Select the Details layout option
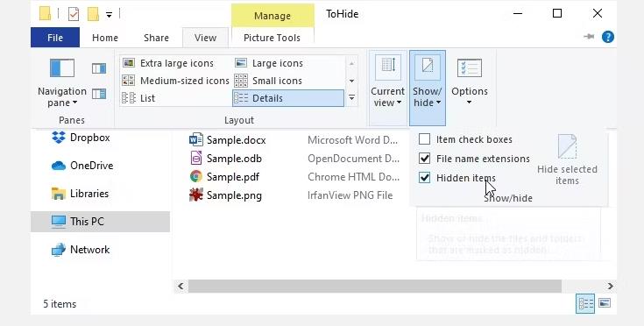Viewport: 644px width, 326px height. [x=288, y=98]
